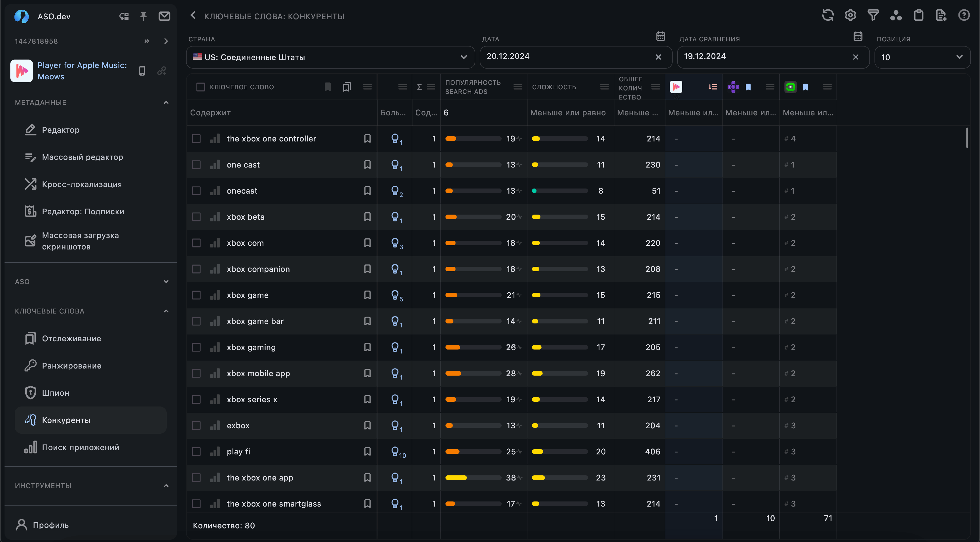Image resolution: width=980 pixels, height=542 pixels.
Task: Click the difficulty bar for 'onecast'
Action: tap(560, 190)
